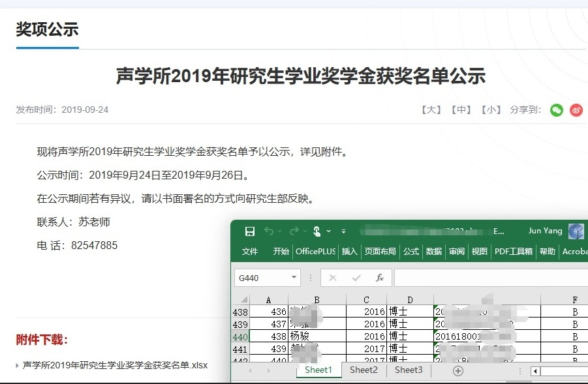The height and width of the screenshot is (384, 588).
Task: Click the horizontal scrollbar left arrow
Action: tap(536, 371)
